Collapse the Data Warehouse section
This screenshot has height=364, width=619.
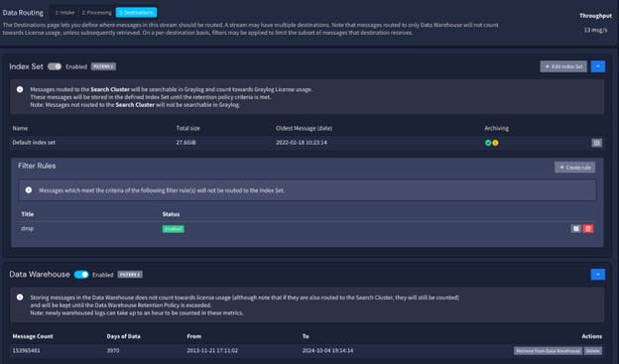point(598,274)
